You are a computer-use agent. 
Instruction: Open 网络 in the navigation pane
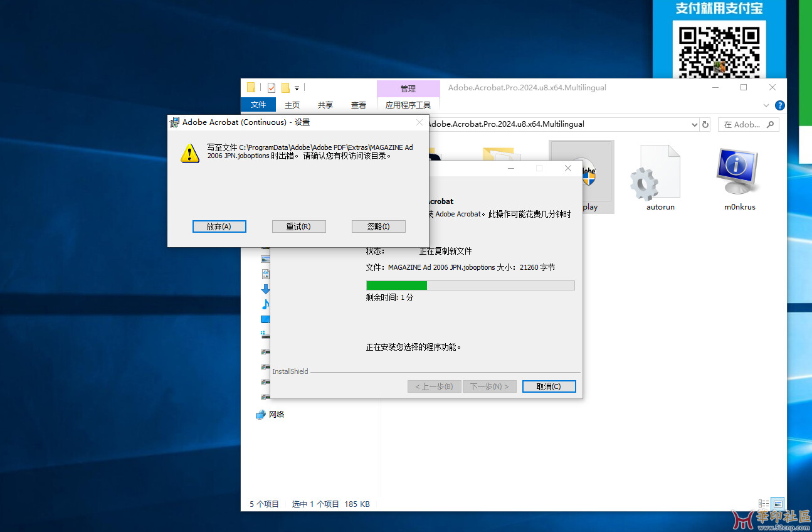coord(270,415)
